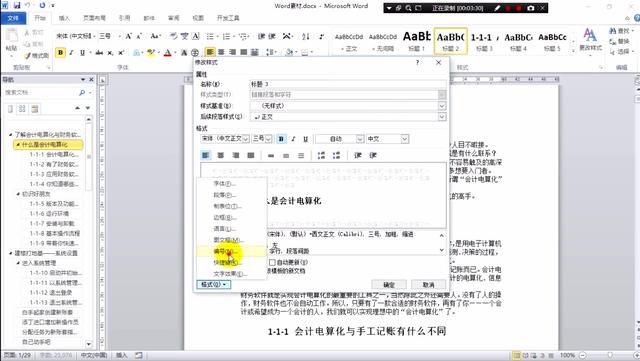
Task: Click the 确定 button
Action: (389, 285)
